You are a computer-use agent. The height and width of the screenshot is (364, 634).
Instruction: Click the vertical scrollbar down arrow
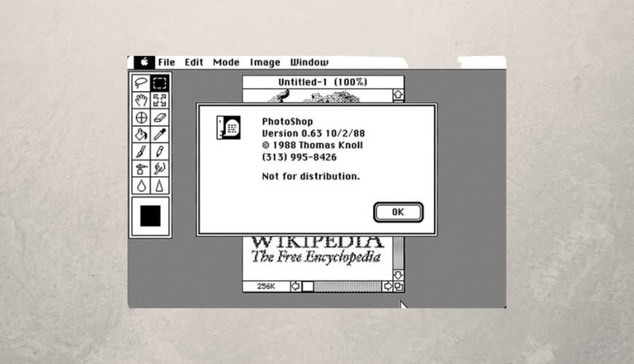pos(399,275)
